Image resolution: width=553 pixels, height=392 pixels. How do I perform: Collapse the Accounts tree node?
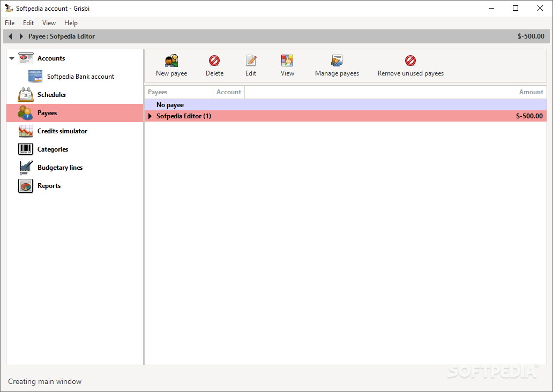tap(12, 58)
